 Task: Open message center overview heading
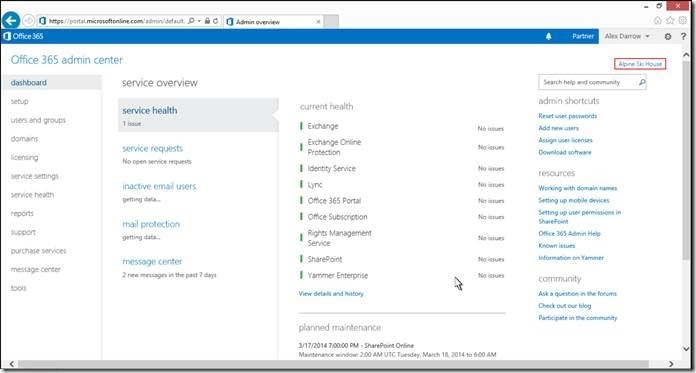click(x=152, y=262)
